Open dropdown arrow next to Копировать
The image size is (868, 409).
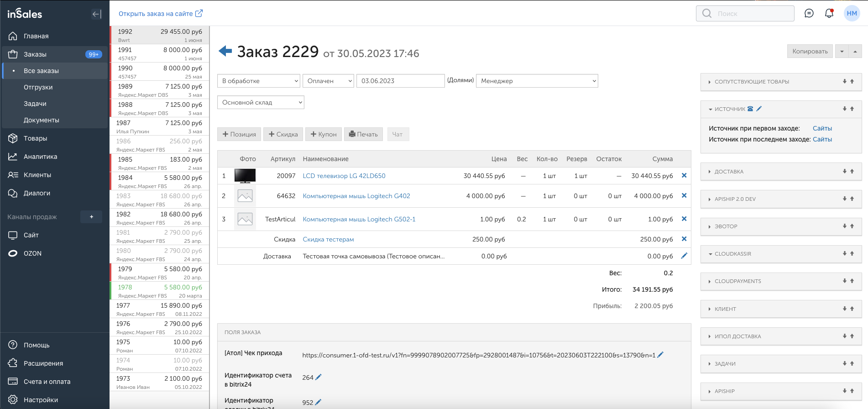point(842,51)
